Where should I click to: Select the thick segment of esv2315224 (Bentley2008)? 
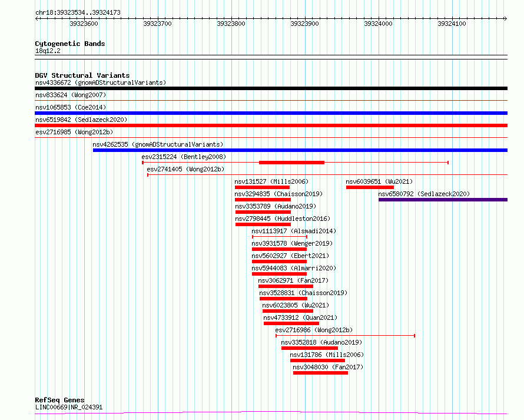[x=292, y=163]
